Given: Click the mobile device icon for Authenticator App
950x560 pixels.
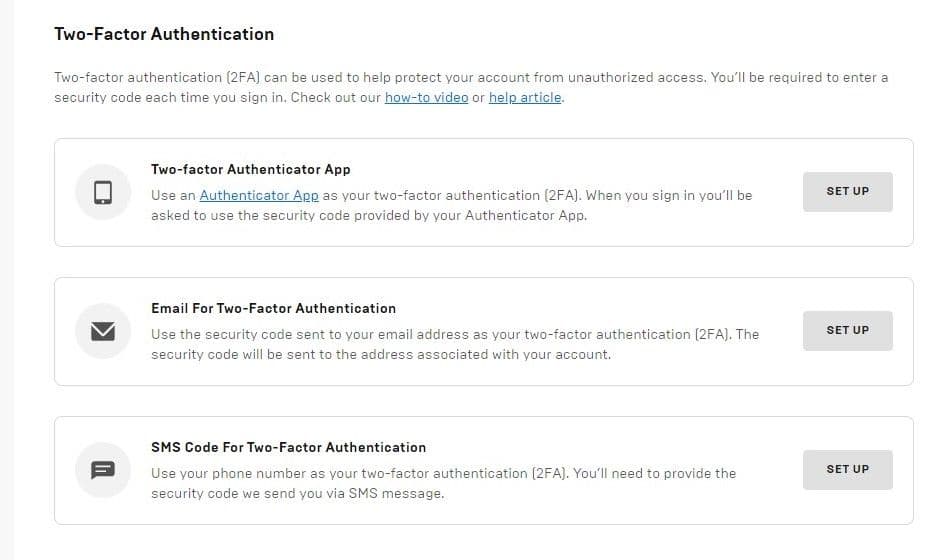Looking at the screenshot, I should 103,192.
